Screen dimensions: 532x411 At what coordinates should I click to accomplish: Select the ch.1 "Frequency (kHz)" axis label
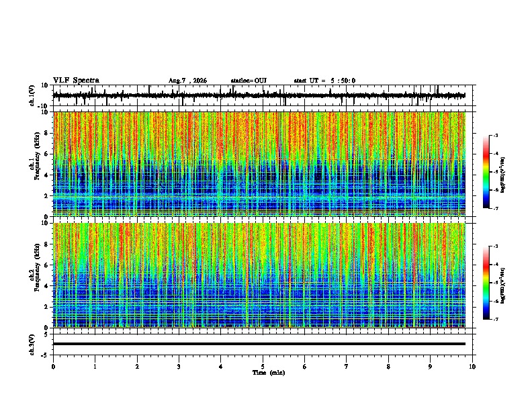pyautogui.click(x=38, y=156)
